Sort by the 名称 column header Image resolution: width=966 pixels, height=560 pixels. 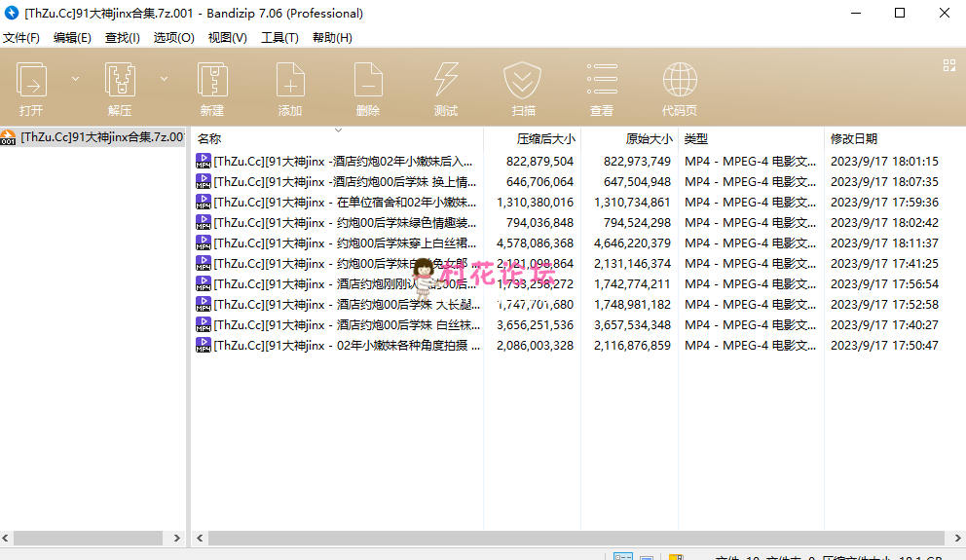[209, 139]
